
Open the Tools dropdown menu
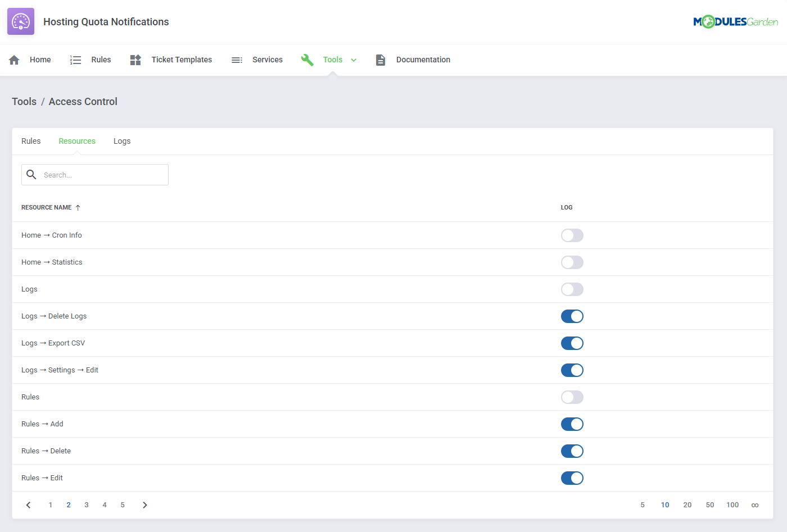click(x=354, y=59)
